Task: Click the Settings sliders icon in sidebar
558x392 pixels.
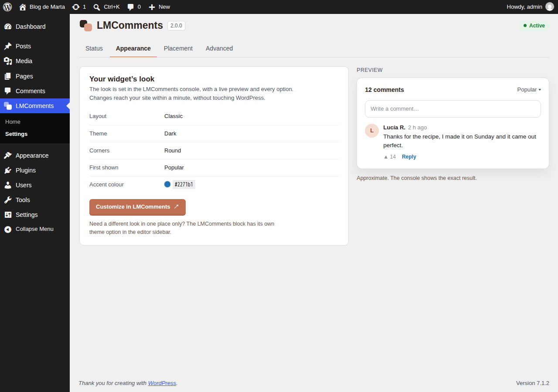Action: coord(8,215)
